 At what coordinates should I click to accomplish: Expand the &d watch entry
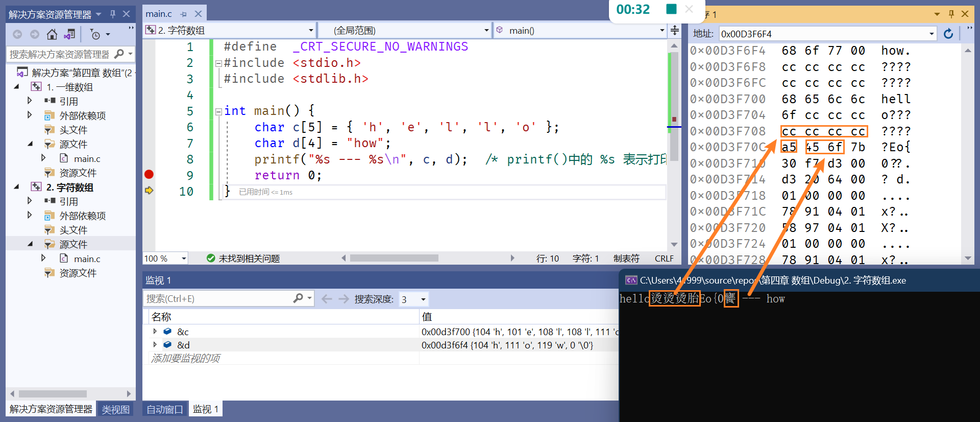155,344
